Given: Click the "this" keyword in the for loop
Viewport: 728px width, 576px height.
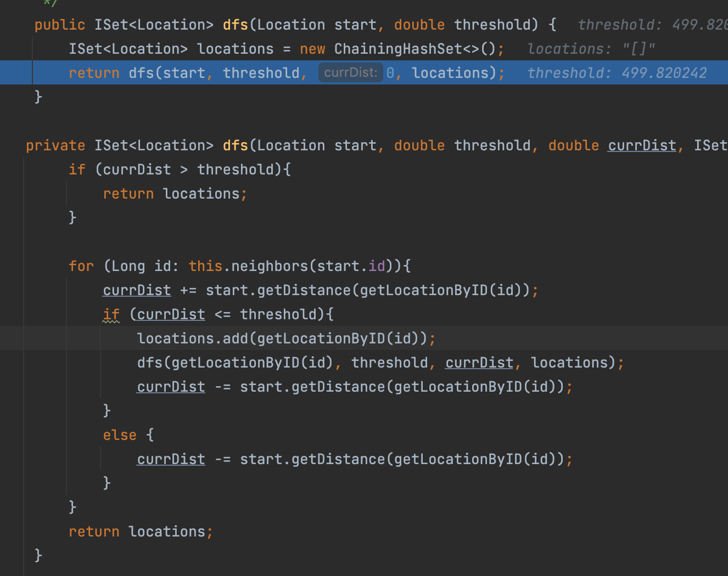Looking at the screenshot, I should pos(205,266).
